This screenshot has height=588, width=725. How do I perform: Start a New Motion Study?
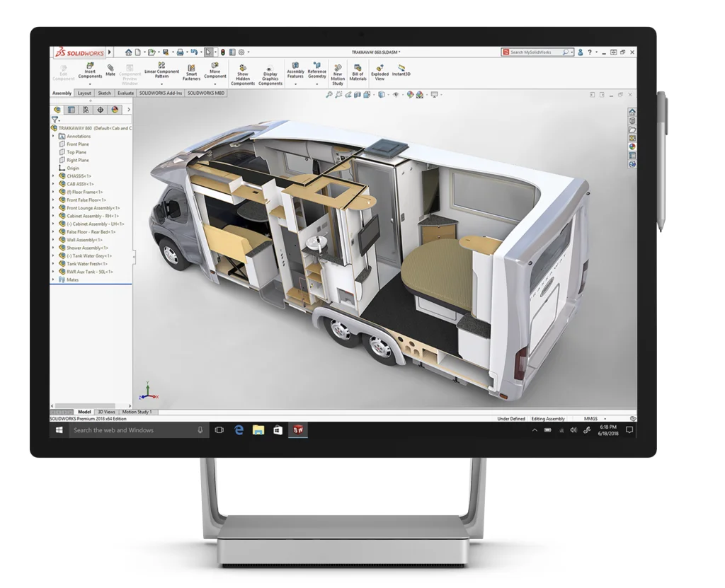337,71
